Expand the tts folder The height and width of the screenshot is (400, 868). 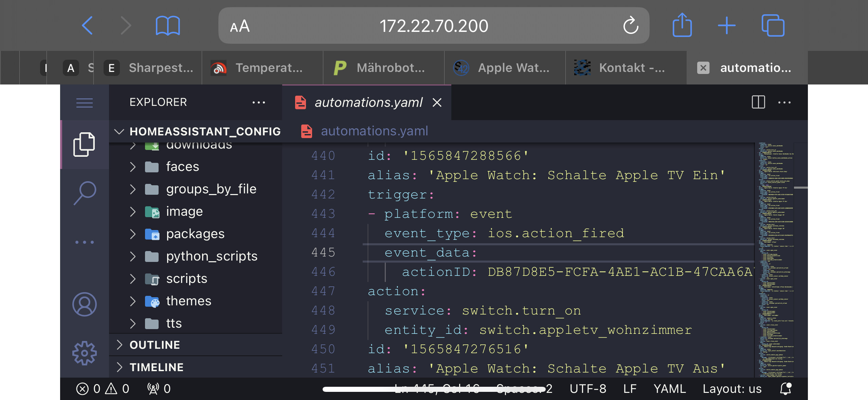click(x=133, y=324)
